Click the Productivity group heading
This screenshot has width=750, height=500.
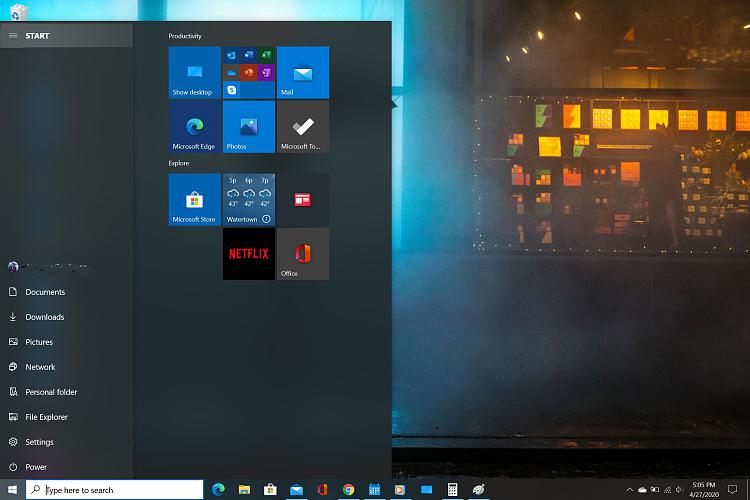(x=185, y=36)
